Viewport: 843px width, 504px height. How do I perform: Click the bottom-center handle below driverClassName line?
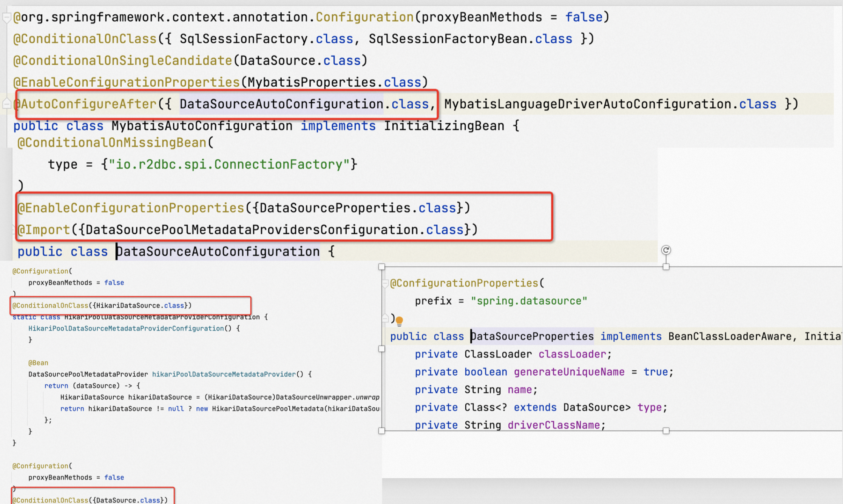(x=666, y=431)
